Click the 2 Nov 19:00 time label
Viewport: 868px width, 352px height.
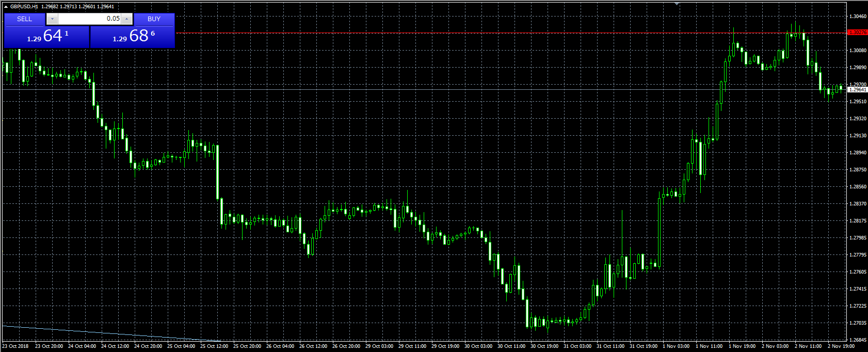point(841,346)
